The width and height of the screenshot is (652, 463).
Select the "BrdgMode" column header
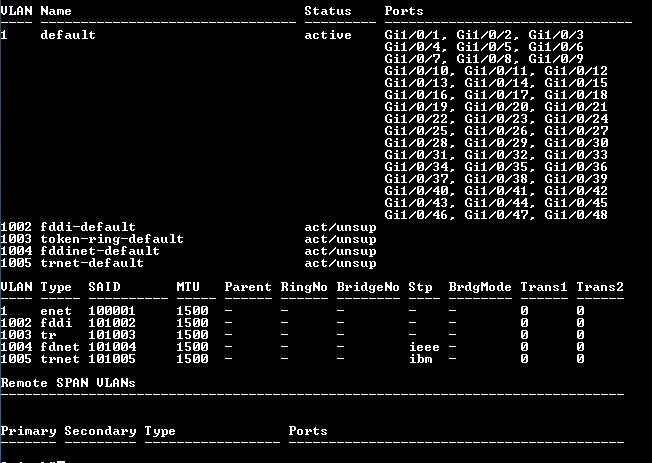click(x=480, y=287)
